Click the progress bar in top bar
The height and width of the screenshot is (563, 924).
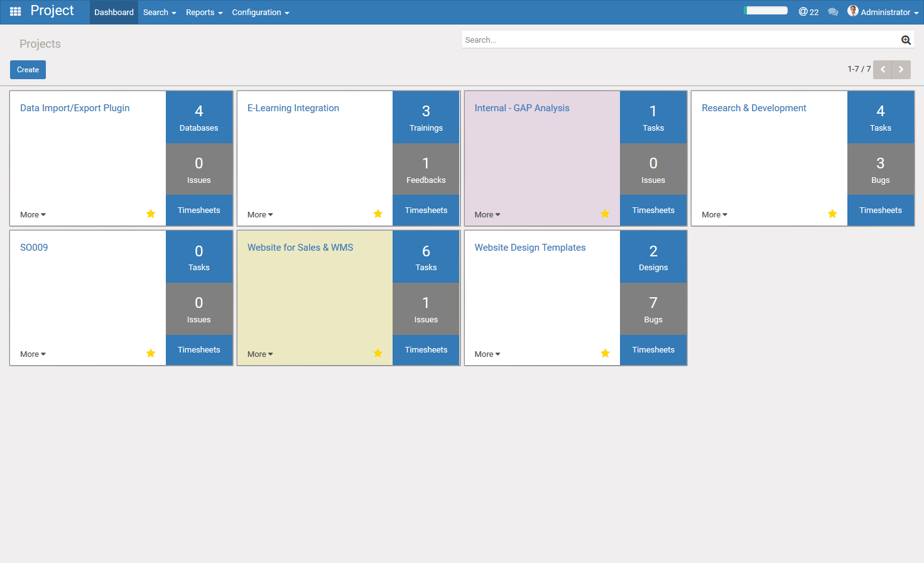(766, 11)
